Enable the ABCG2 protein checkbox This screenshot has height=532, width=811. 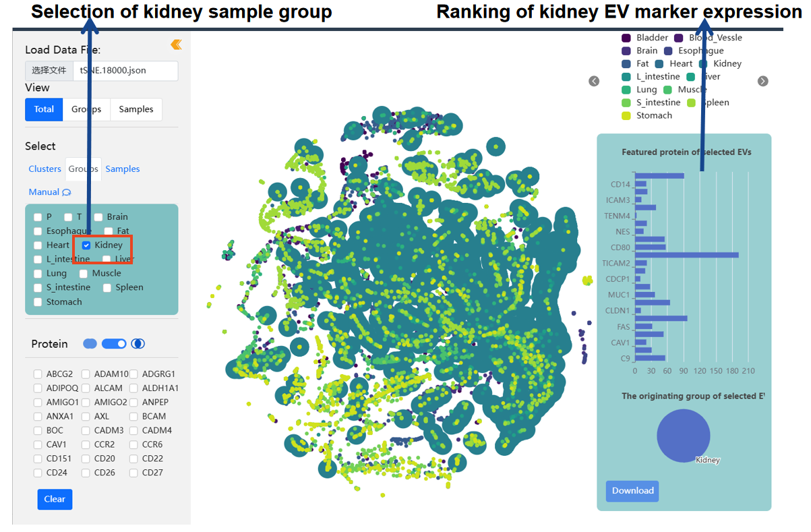point(38,374)
